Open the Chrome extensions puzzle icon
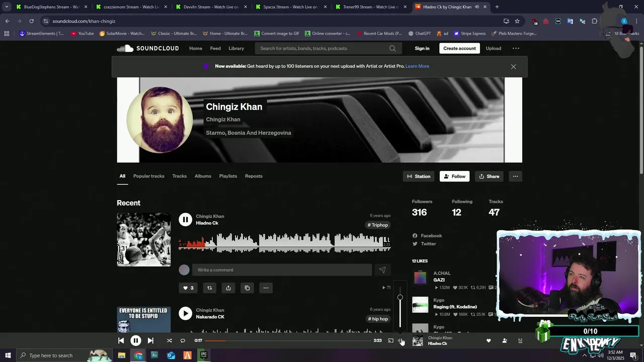Viewport: 644px width, 362px height. (594, 21)
